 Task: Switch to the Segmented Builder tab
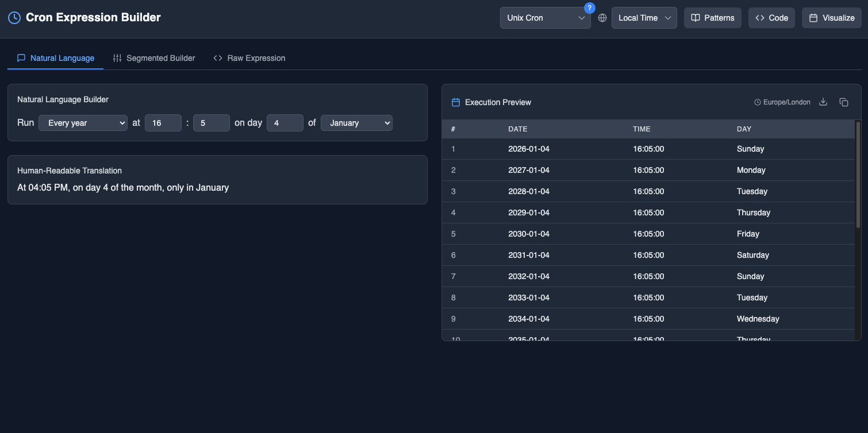pos(154,58)
